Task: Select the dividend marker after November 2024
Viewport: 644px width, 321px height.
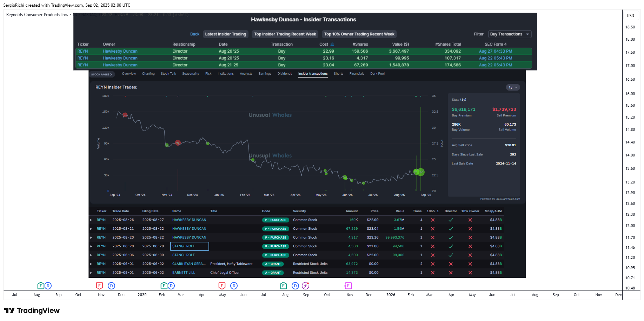Action: [x=111, y=286]
